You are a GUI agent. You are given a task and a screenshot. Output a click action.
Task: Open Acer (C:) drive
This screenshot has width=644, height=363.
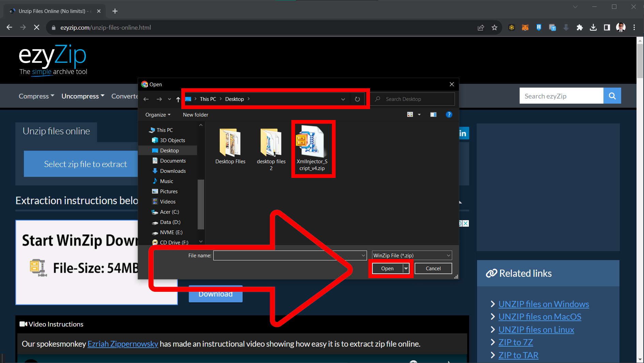(x=166, y=212)
